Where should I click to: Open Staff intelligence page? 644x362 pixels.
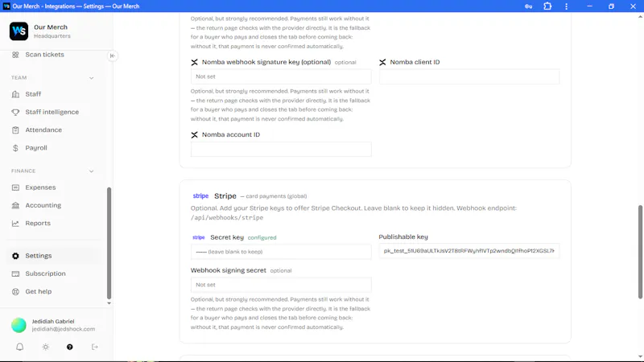pyautogui.click(x=53, y=112)
